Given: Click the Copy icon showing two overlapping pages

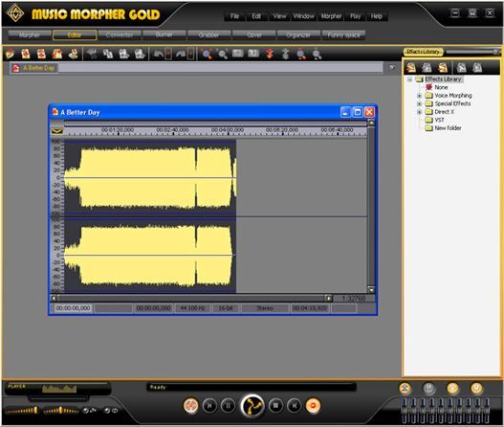Looking at the screenshot, I should (108, 54).
